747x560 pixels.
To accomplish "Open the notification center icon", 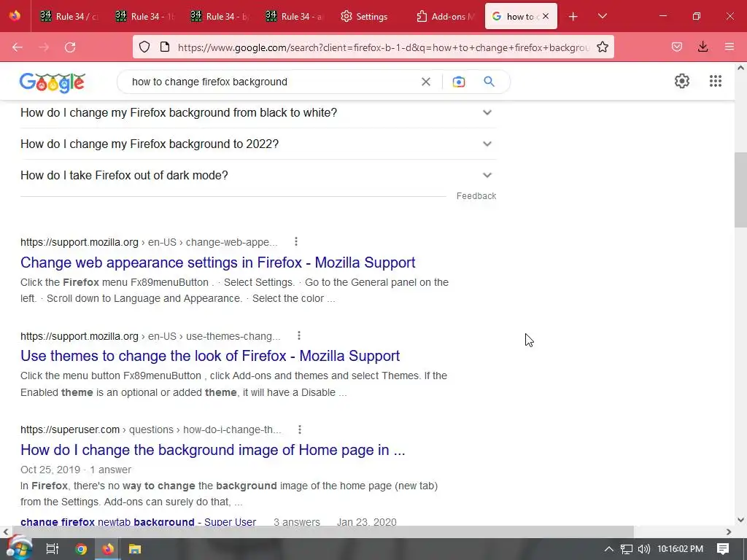I will point(723,548).
